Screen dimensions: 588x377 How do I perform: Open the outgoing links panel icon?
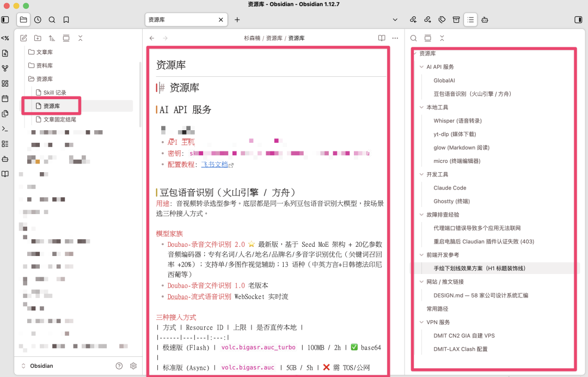tap(427, 20)
